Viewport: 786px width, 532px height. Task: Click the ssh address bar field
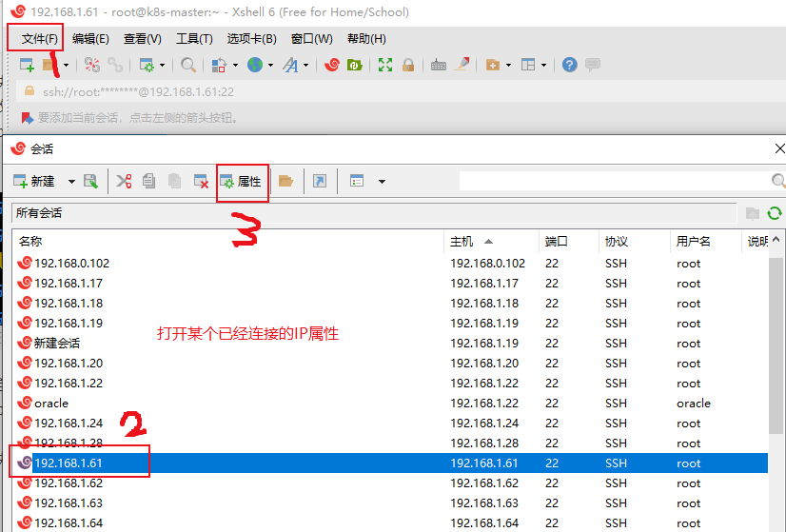tap(401, 91)
